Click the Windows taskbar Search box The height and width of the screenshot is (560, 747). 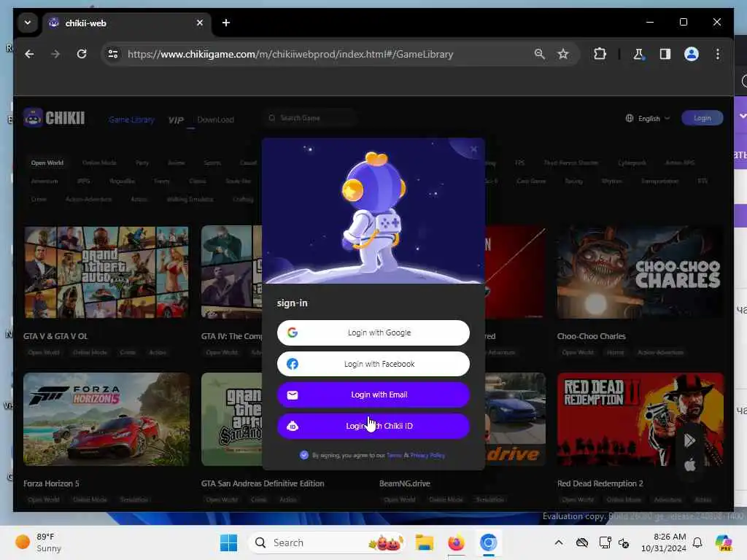point(326,542)
